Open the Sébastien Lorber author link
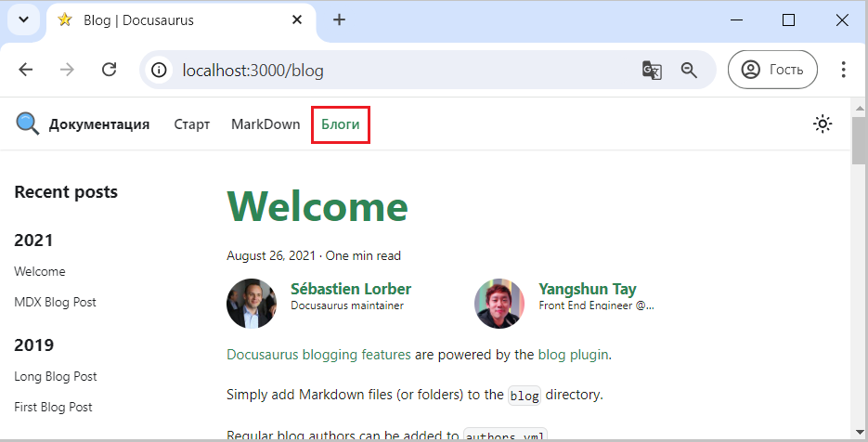This screenshot has width=868, height=442. click(x=351, y=289)
